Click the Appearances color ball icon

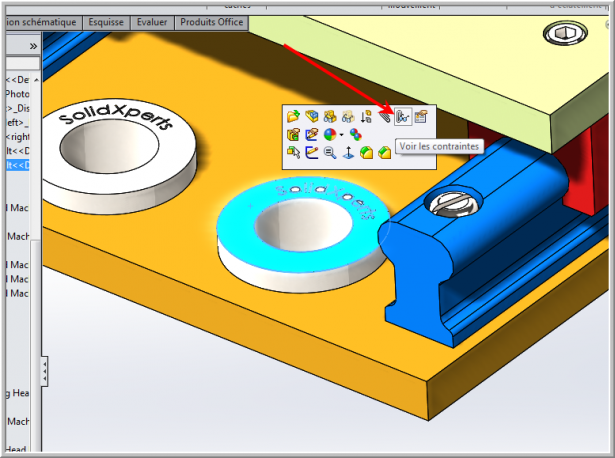click(x=329, y=134)
